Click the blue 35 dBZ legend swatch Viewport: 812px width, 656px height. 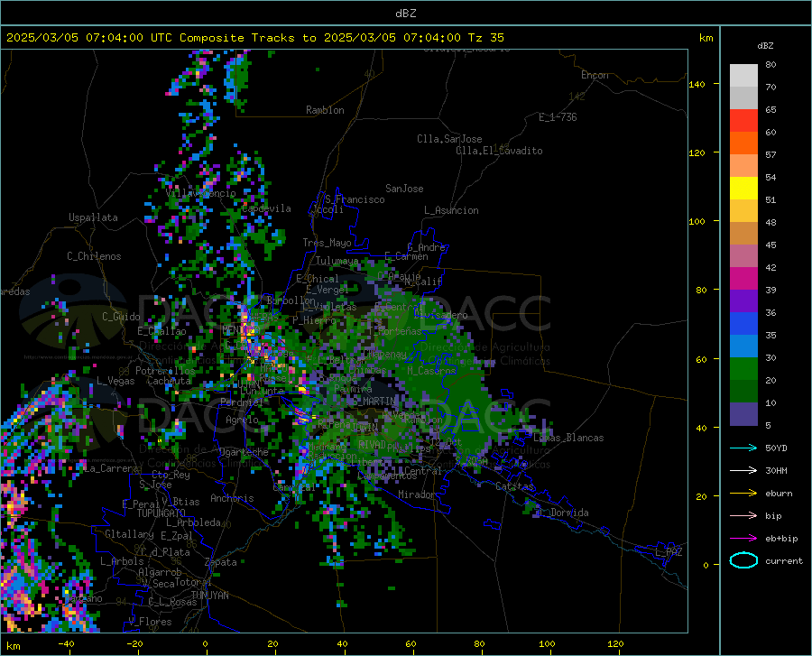(x=743, y=324)
